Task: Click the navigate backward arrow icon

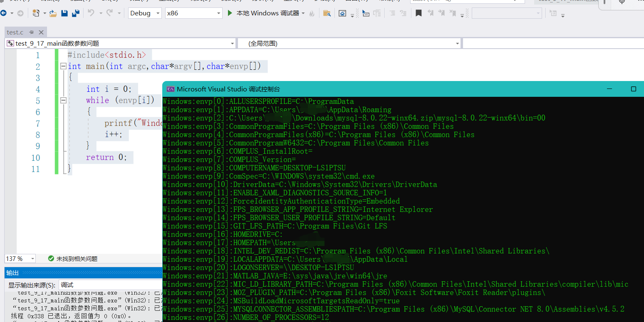Action: point(3,13)
